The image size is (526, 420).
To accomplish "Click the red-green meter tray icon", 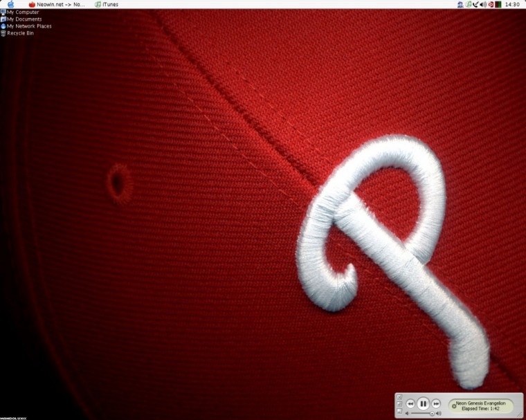I will (498, 4).
